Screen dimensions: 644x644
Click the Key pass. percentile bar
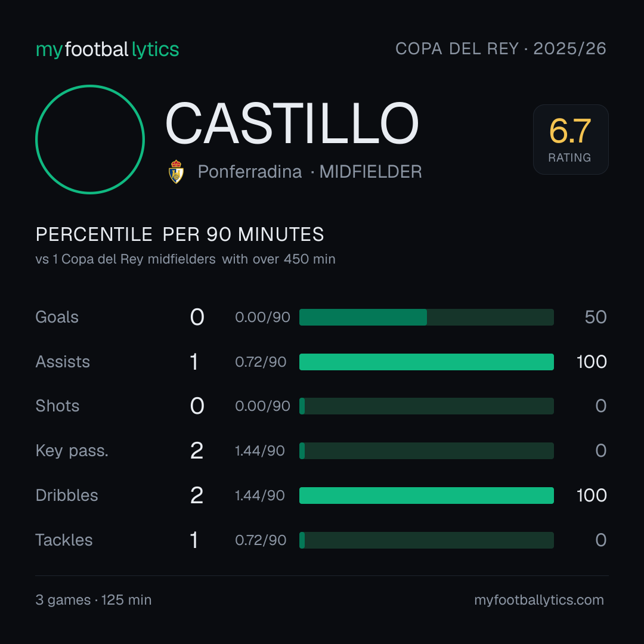tap(426, 451)
